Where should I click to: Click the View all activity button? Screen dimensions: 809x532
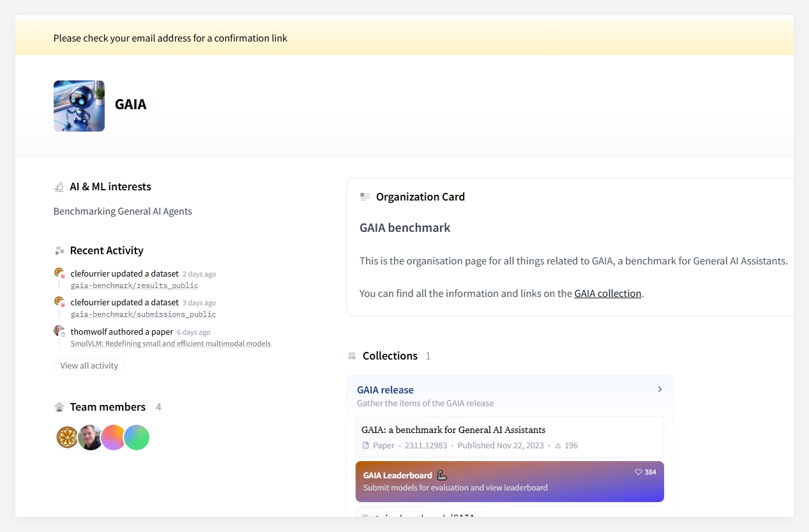89,366
